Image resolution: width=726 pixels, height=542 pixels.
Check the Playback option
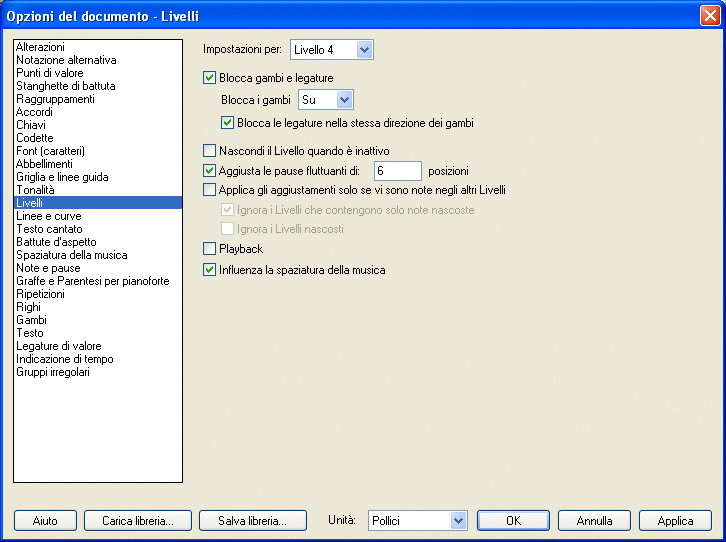(210, 249)
